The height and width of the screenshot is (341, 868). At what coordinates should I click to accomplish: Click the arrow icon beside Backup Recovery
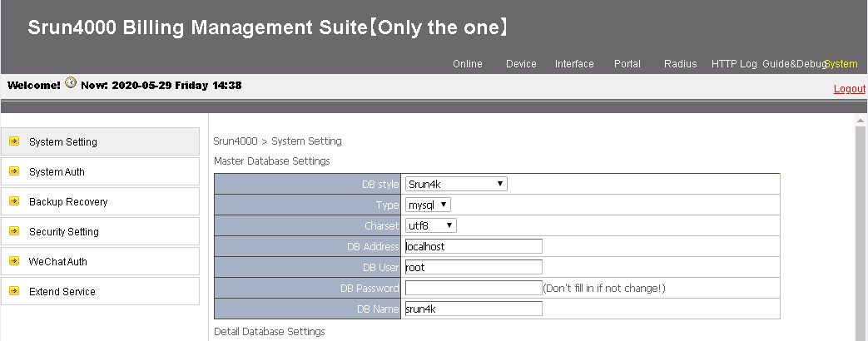(14, 201)
